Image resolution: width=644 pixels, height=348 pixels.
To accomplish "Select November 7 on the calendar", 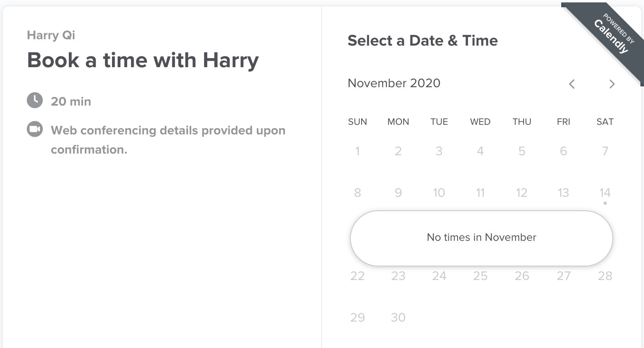I will tap(605, 151).
